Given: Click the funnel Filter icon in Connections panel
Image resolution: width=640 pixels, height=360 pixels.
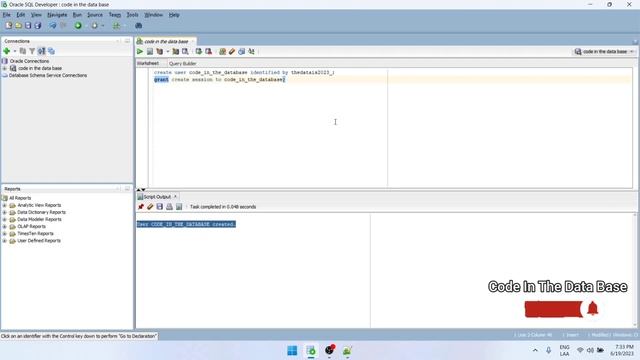Looking at the screenshot, I should (32, 51).
